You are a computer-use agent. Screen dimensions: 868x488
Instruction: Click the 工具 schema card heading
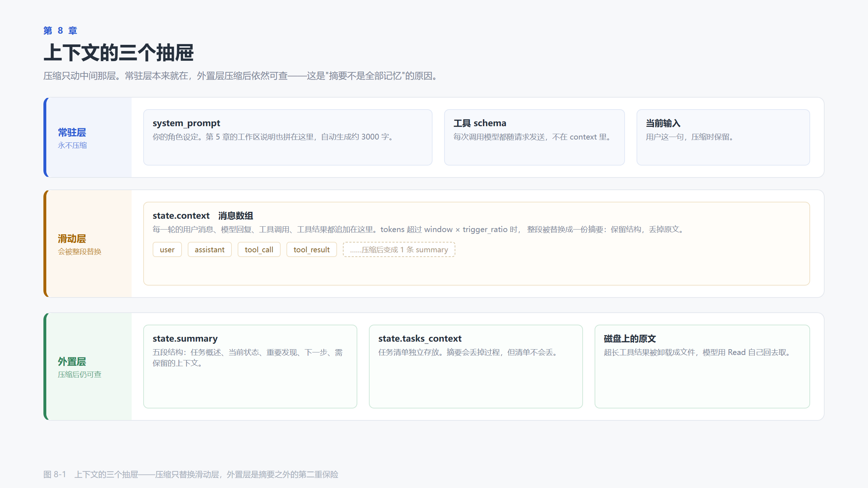[480, 123]
